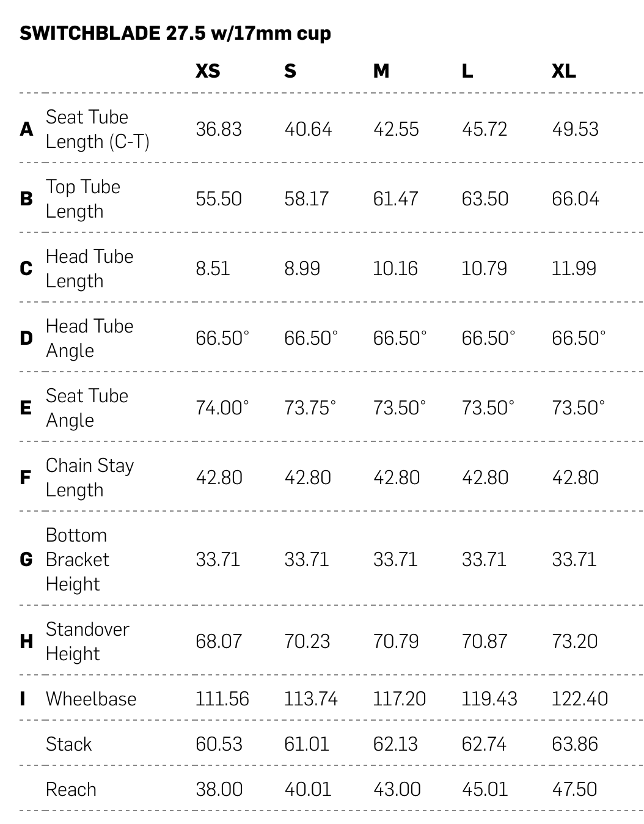Click the Wheelbase row label
Screen dimensions: 644x824
(x=91, y=699)
